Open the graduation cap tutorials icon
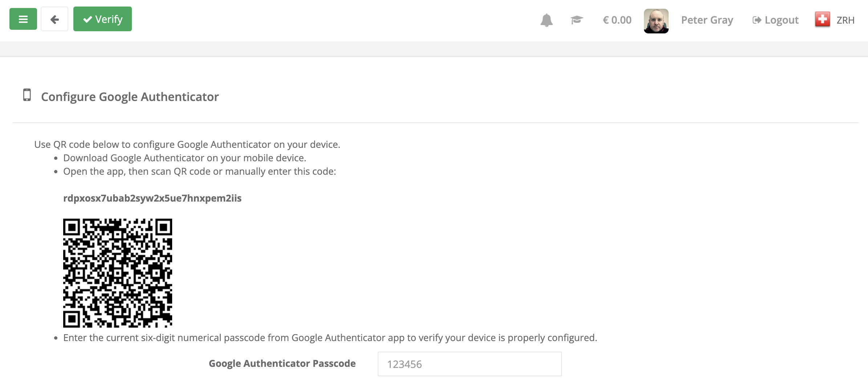The height and width of the screenshot is (385, 868). pos(577,20)
